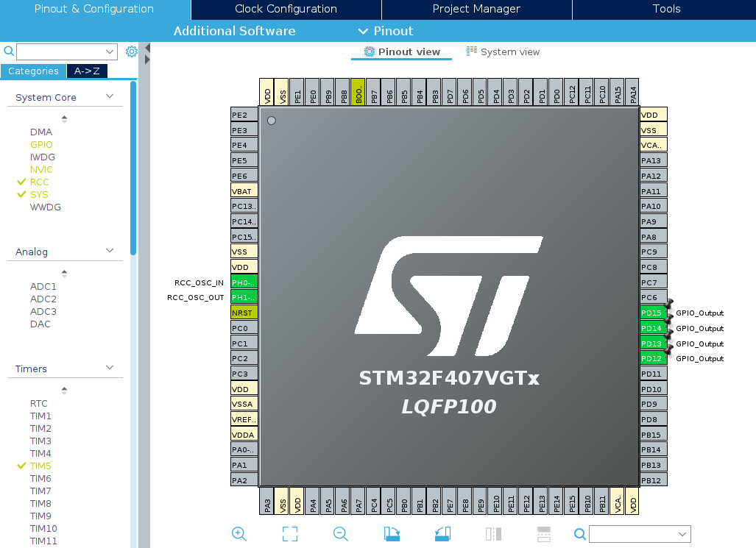756x548 pixels.
Task: Click the vertical flip layout icon
Action: coord(493,534)
